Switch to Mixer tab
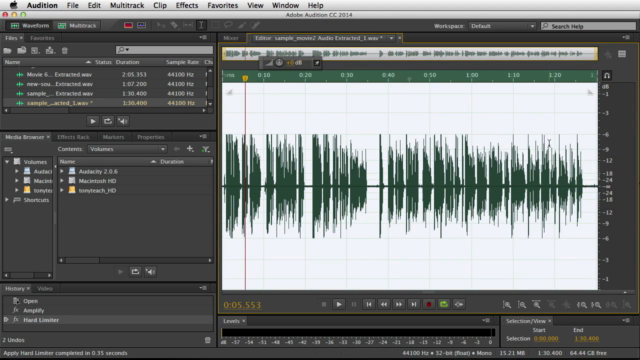This screenshot has height=360, width=640. pos(231,38)
